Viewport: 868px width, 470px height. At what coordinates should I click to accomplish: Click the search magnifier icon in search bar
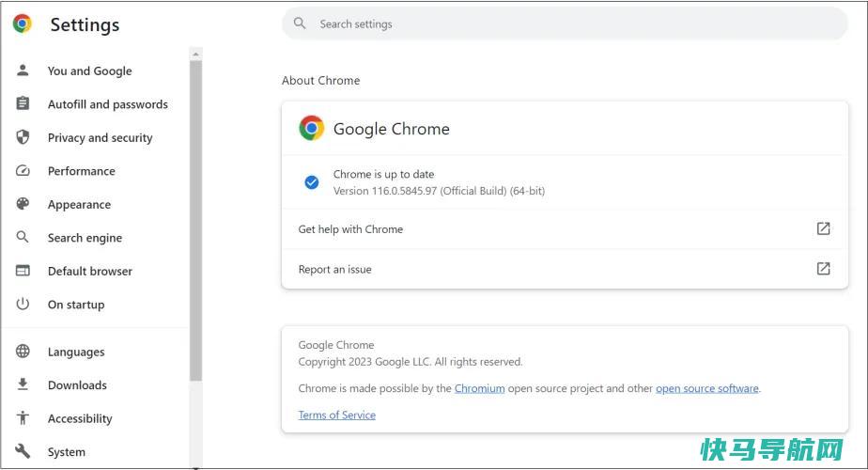click(300, 23)
